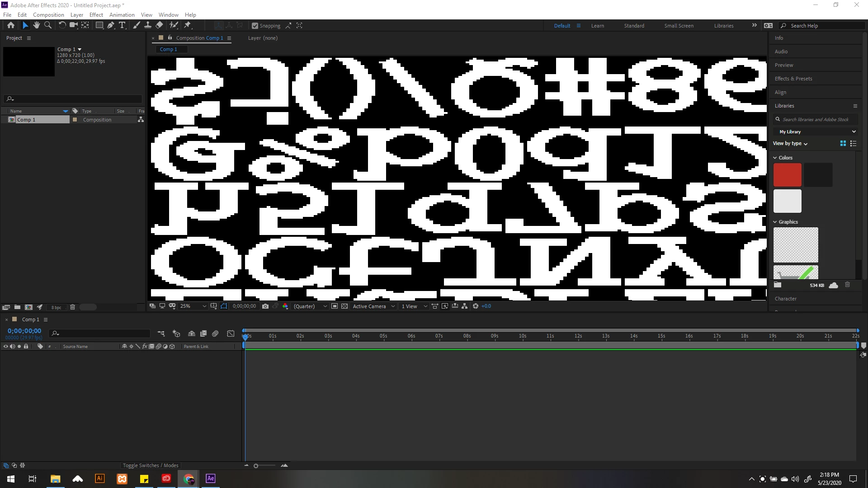This screenshot has height=488, width=868.
Task: Toggle the transparency grid button
Action: click(x=344, y=306)
